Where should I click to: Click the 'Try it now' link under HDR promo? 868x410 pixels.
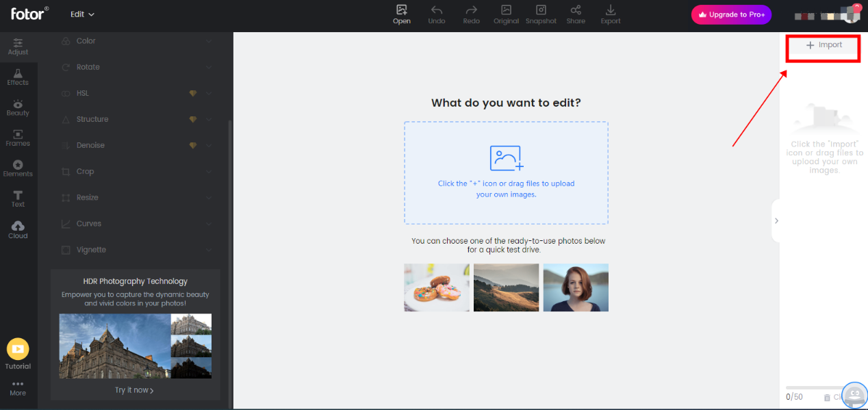pos(134,389)
